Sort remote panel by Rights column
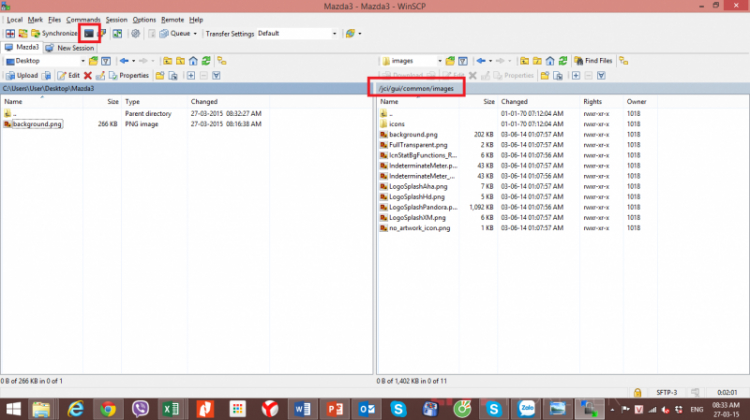 tap(592, 101)
